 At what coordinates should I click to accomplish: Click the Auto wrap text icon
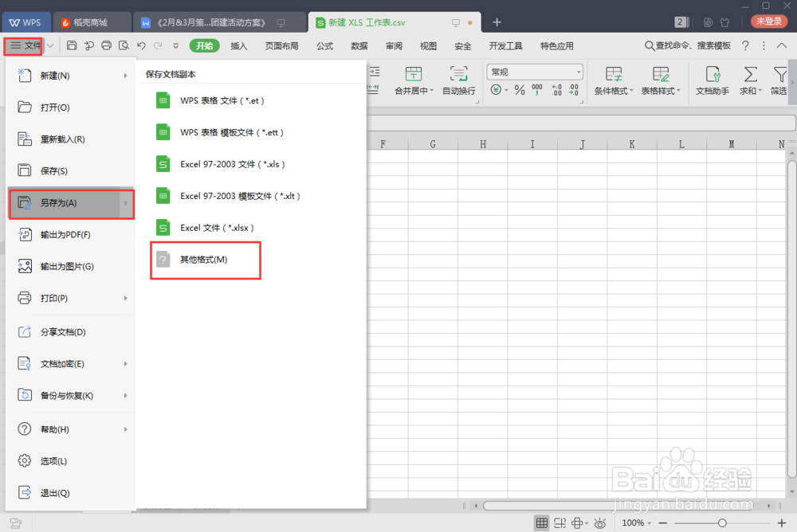click(458, 75)
